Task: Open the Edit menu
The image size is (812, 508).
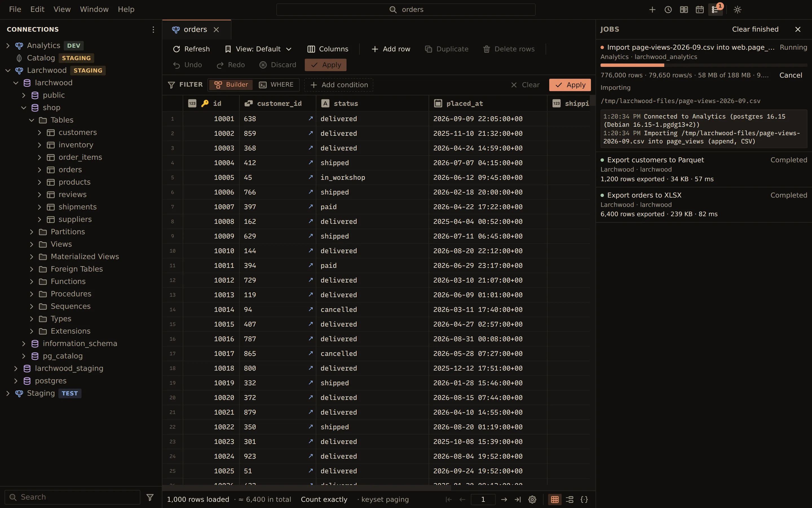Action: click(37, 9)
